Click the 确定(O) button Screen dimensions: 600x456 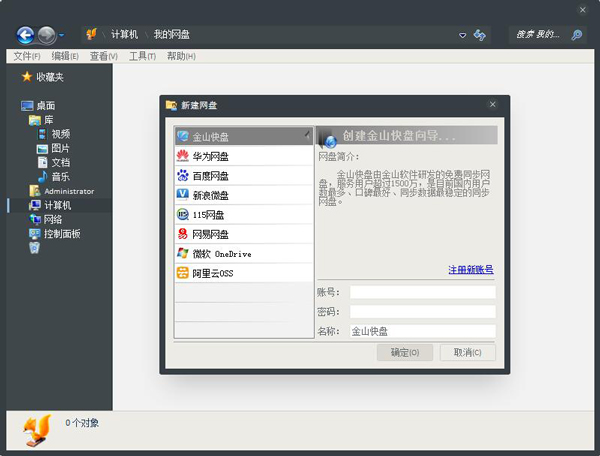[x=405, y=352]
